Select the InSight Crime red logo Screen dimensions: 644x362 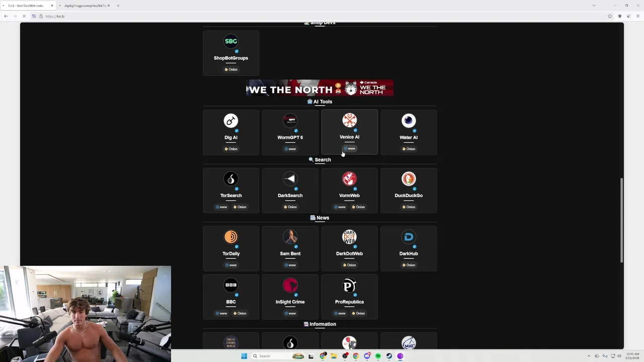pos(290,285)
